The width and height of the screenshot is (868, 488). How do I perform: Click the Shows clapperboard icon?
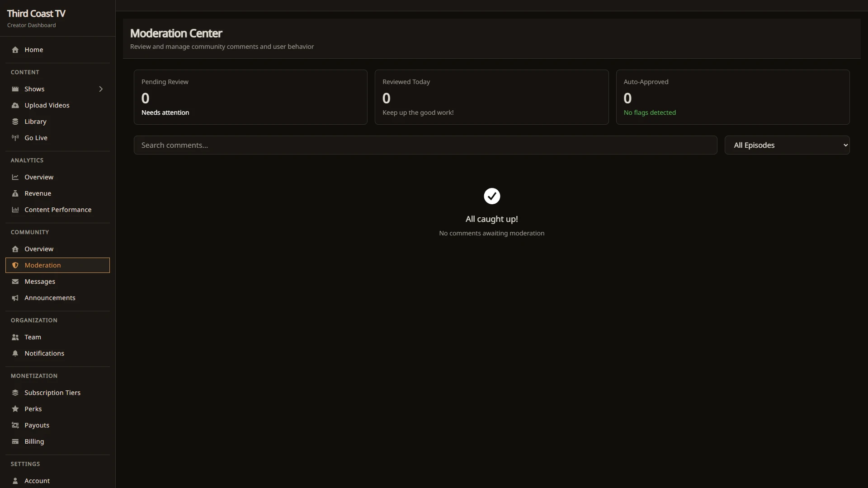15,89
